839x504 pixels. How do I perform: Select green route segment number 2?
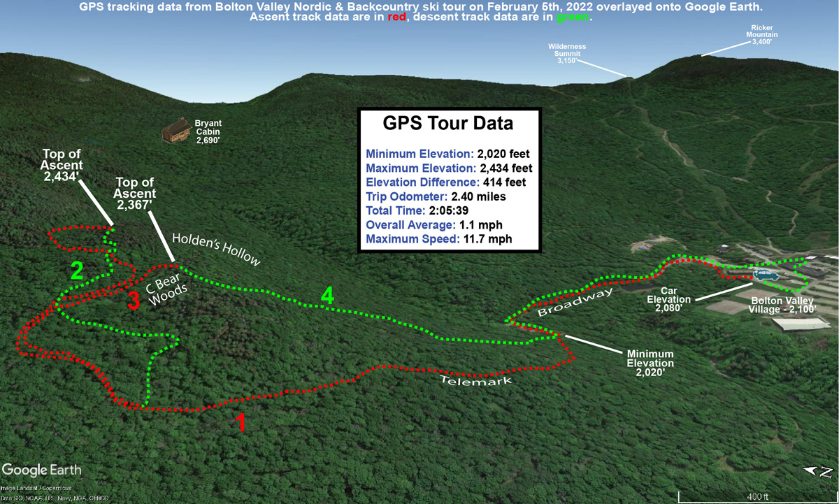[x=77, y=271]
